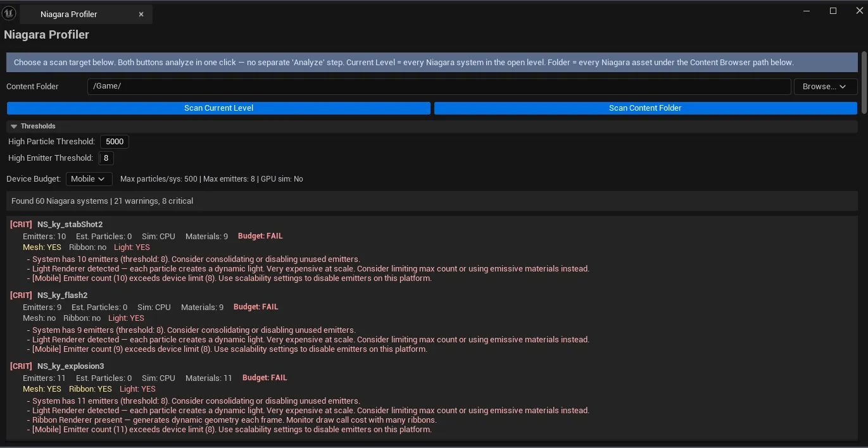Close the Niagara Profiler tab
868x448 pixels.
141,14
